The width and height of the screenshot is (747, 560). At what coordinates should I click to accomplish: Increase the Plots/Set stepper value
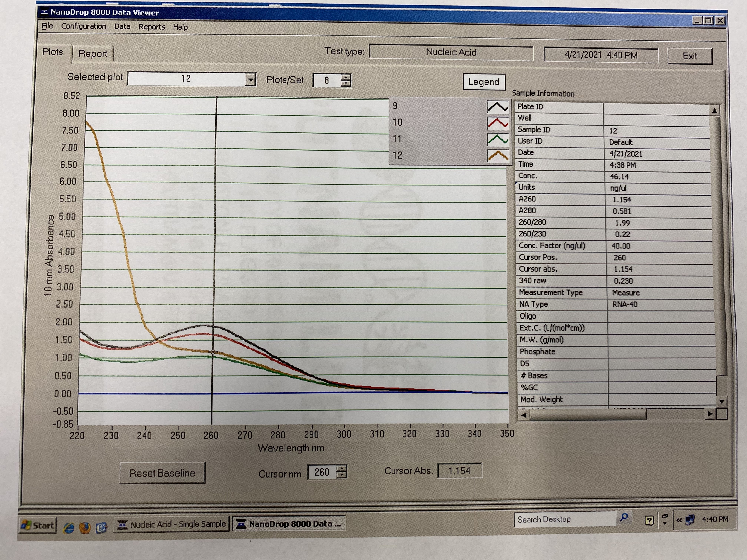(346, 77)
